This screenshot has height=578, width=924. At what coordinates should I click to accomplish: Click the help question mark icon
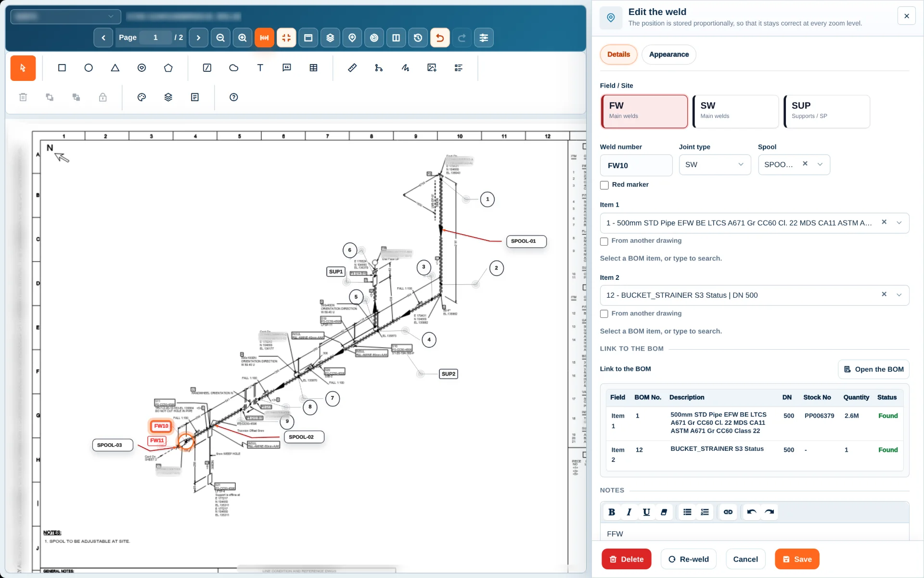coord(234,97)
